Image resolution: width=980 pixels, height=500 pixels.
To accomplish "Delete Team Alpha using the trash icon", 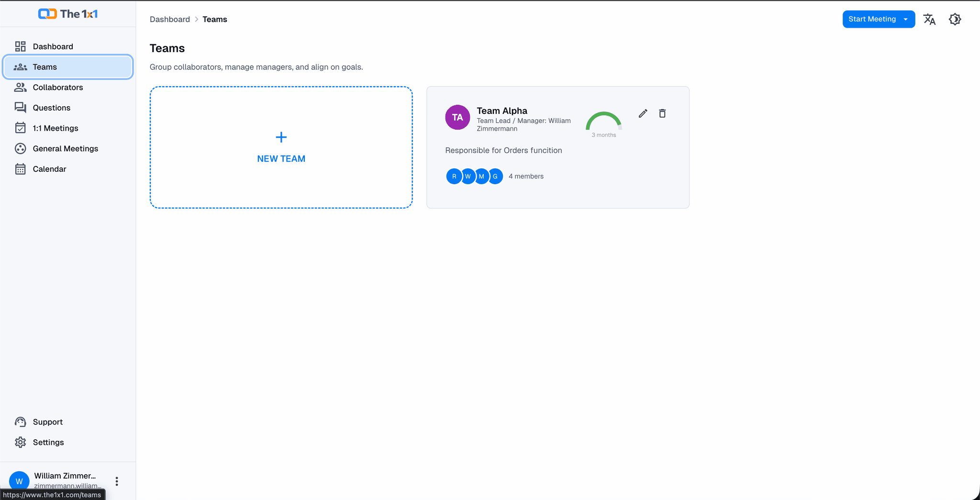I will point(662,113).
